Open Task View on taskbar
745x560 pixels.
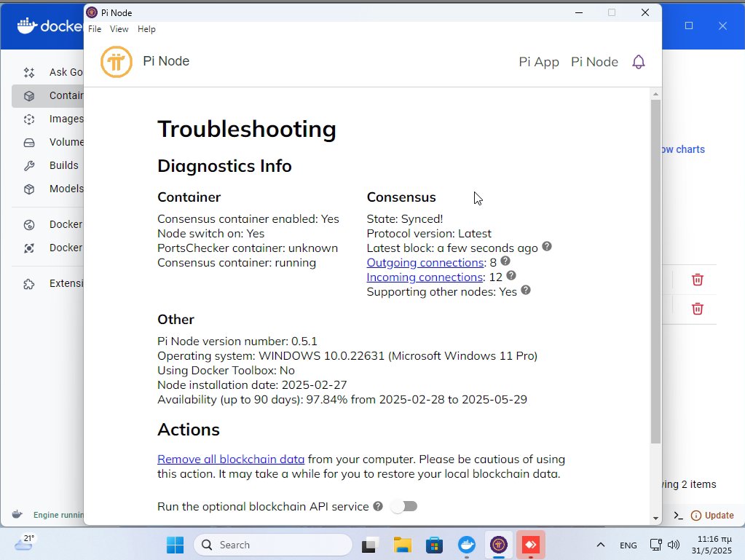370,545
